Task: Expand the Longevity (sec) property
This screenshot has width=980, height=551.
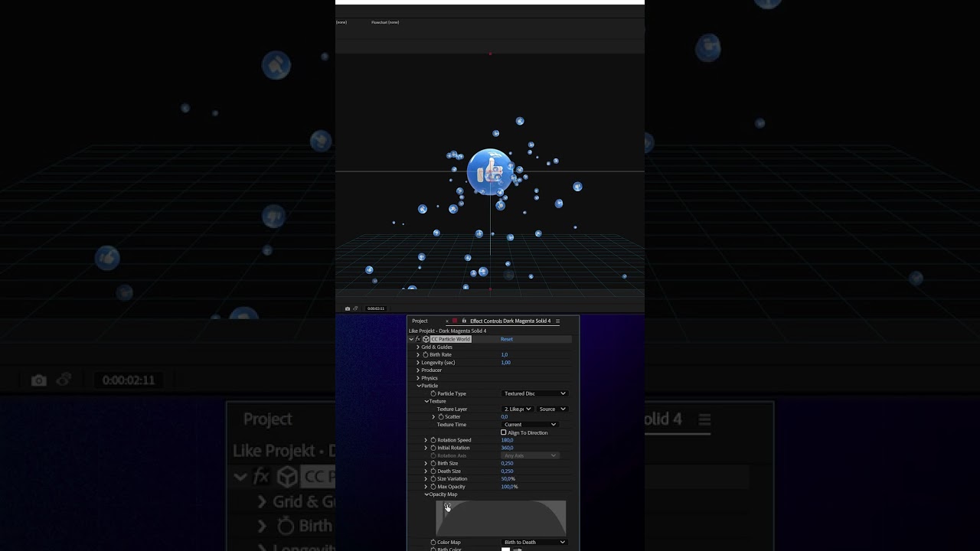Action: pyautogui.click(x=418, y=363)
